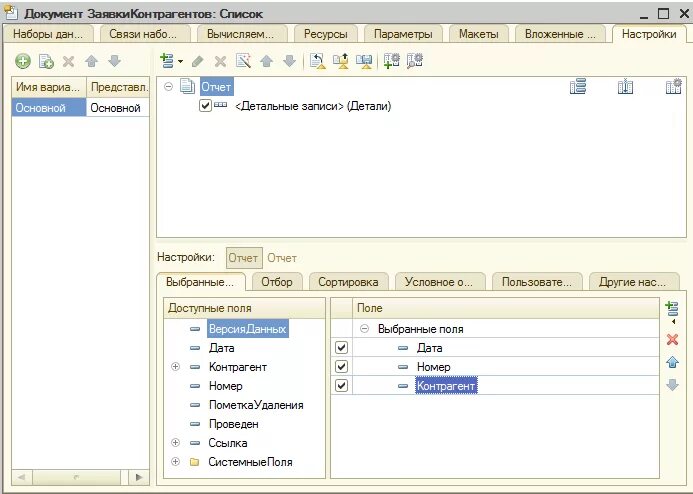Image resolution: width=693 pixels, height=494 pixels.
Task: Open the Параметры tab
Action: 403,34
